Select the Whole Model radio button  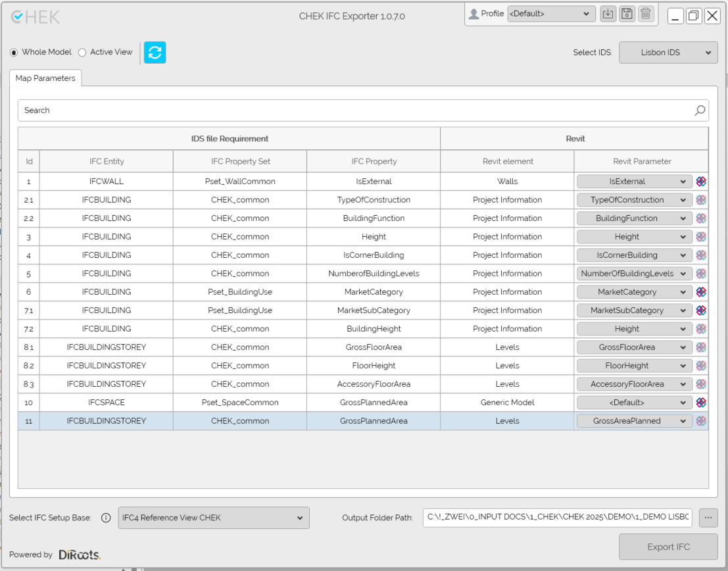tap(14, 53)
